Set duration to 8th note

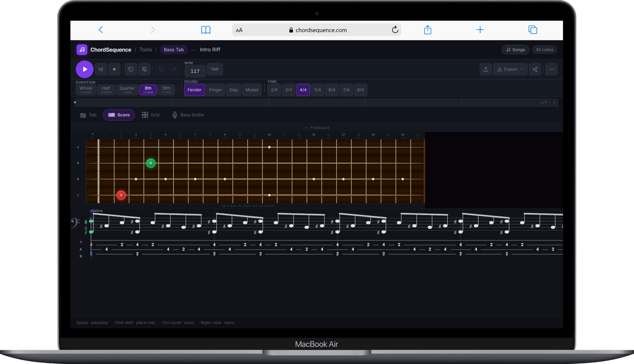point(148,90)
